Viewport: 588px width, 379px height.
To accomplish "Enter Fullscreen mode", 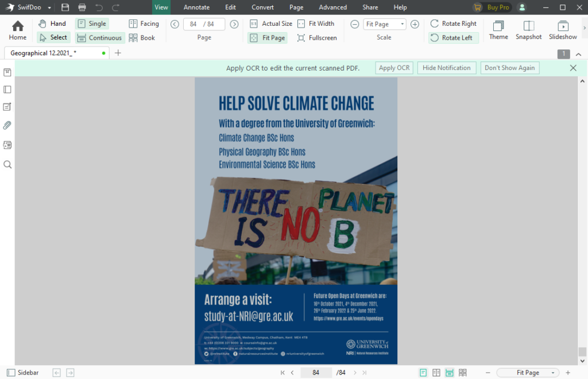I will click(317, 38).
